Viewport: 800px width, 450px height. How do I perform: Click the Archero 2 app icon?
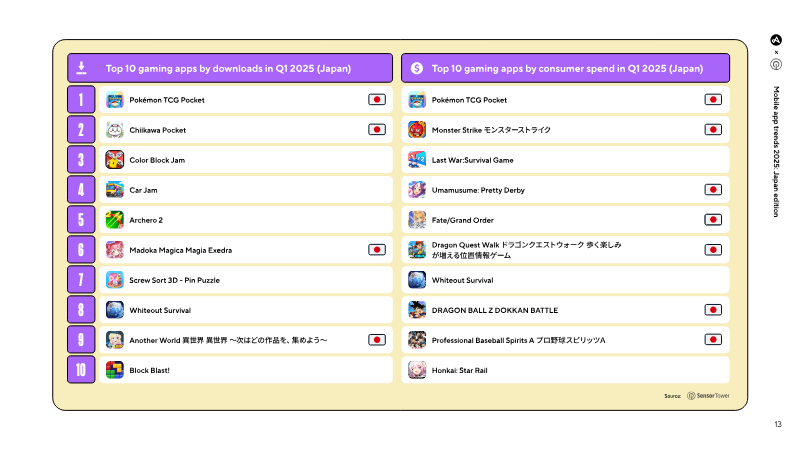[x=115, y=220]
